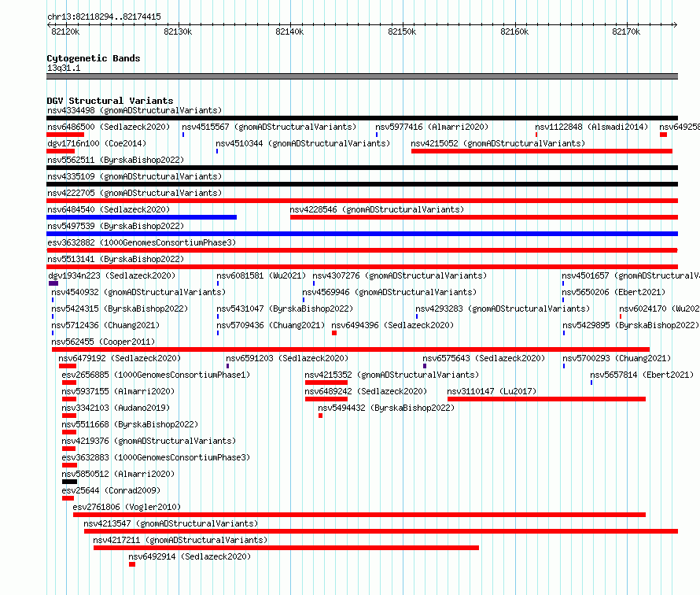Click nsv6591203 (Sedlazeck2020) label
The width and height of the screenshot is (700, 595).
287,358
